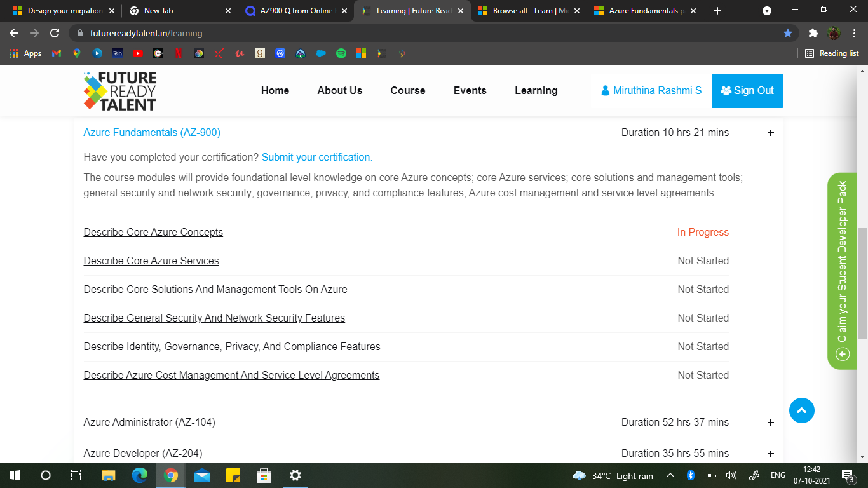Open the volume control in system tray
This screenshot has width=868, height=488.
click(731, 475)
